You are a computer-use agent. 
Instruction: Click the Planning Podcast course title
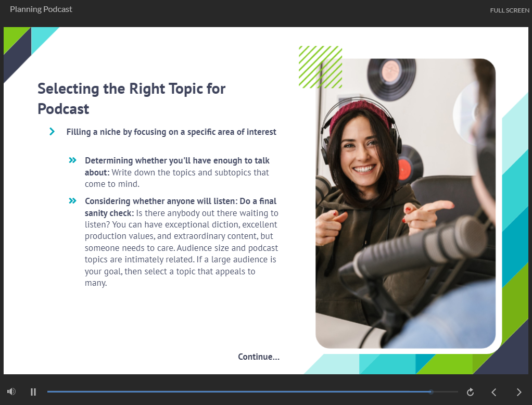pos(41,9)
